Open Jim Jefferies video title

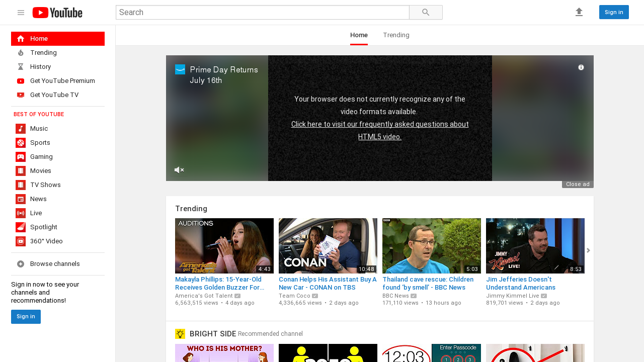pos(521,284)
